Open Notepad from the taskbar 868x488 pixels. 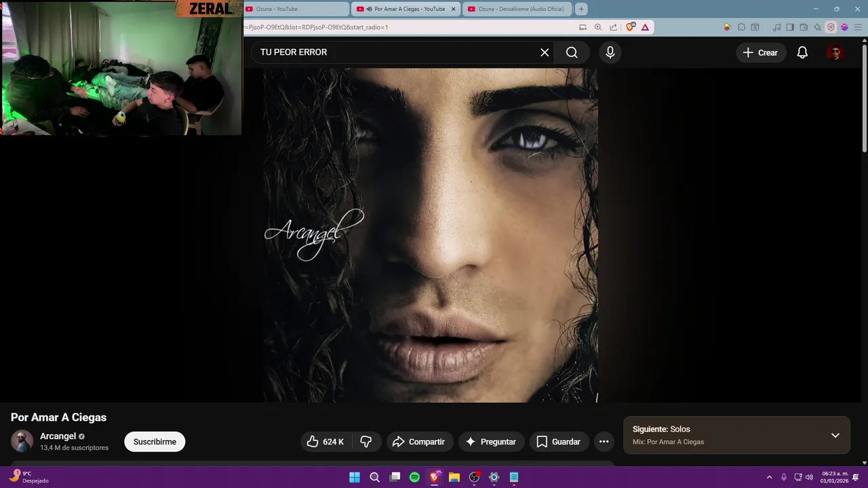point(514,477)
